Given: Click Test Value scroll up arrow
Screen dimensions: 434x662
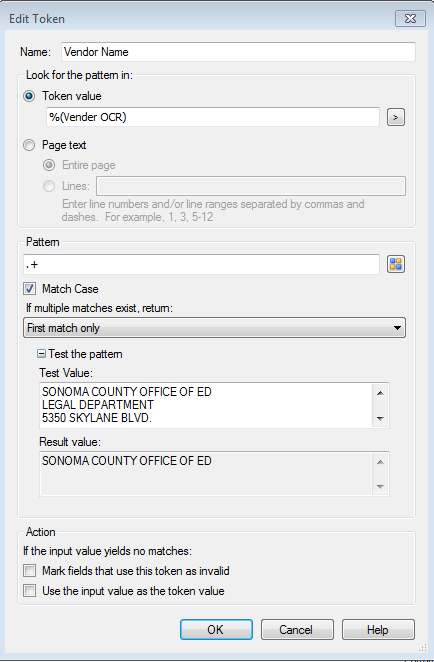Looking at the screenshot, I should click(x=380, y=393).
